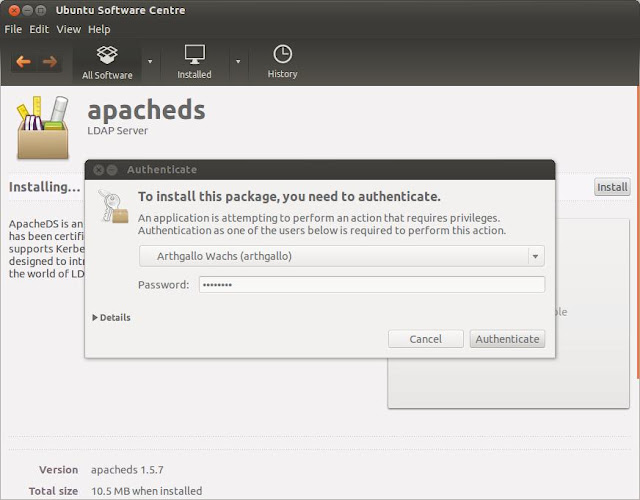Click the apacheds package icon
This screenshot has width=640, height=500.
[x=43, y=127]
